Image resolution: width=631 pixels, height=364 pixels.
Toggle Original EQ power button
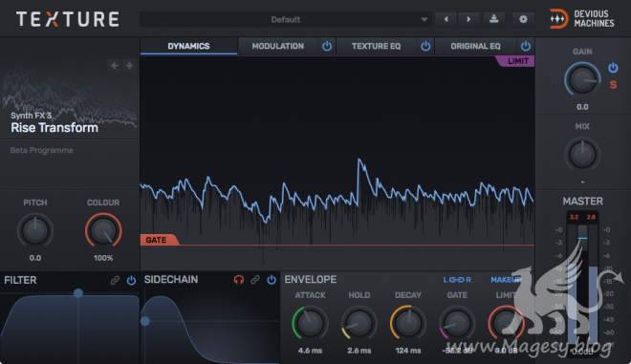[525, 46]
